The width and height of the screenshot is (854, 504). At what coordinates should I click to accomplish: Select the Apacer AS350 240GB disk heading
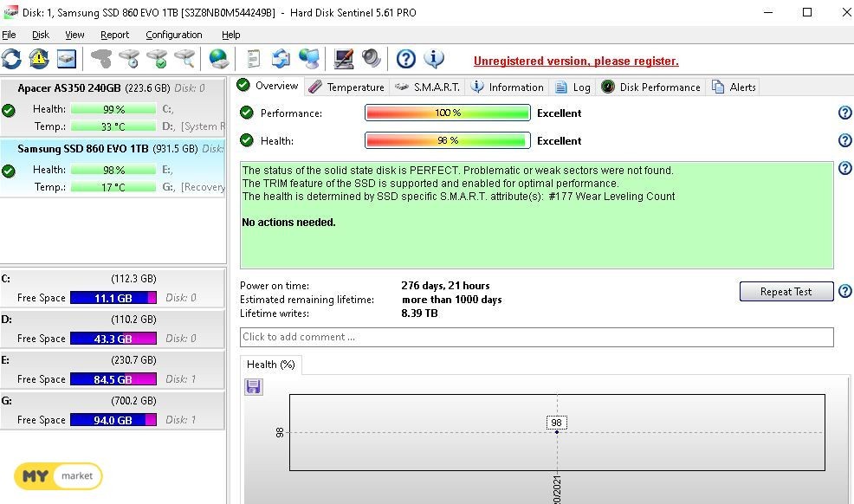point(69,88)
